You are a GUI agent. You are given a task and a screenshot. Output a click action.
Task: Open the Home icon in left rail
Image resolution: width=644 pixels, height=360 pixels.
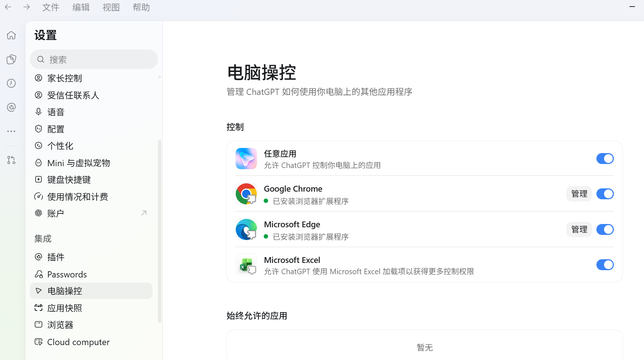click(x=11, y=35)
